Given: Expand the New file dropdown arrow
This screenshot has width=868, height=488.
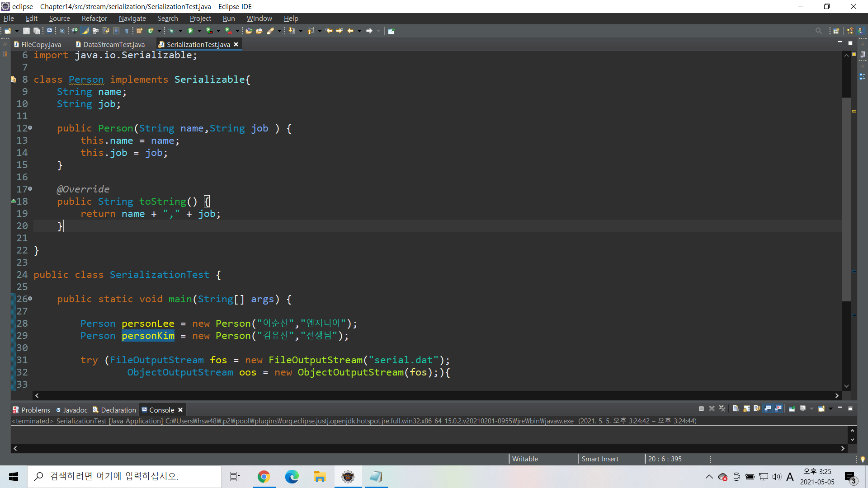Looking at the screenshot, I should pyautogui.click(x=17, y=31).
